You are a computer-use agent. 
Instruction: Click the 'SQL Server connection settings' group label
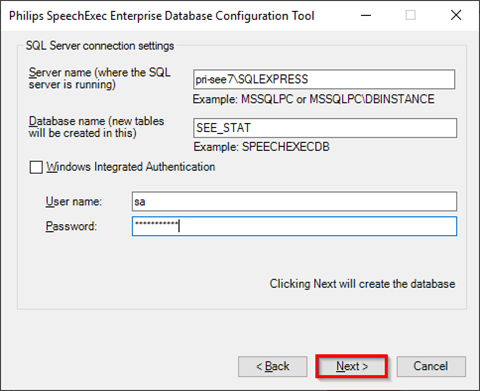pos(100,46)
